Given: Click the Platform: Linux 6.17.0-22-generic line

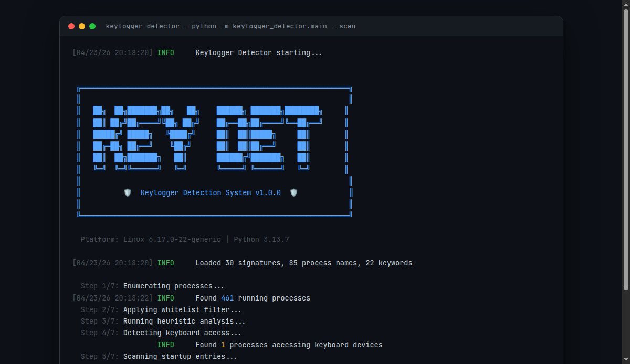Looking at the screenshot, I should pyautogui.click(x=150, y=239).
